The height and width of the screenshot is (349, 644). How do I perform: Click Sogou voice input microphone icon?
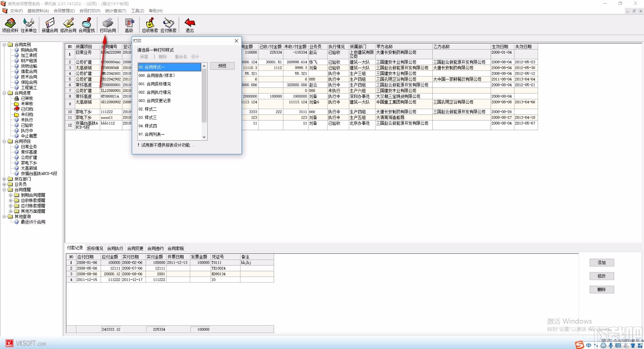[x=611, y=345]
